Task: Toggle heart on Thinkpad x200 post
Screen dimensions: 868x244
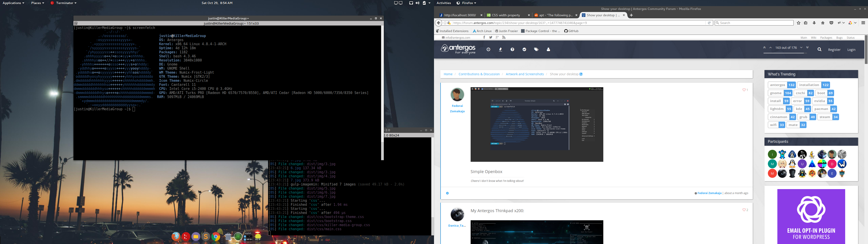Action: [744, 210]
